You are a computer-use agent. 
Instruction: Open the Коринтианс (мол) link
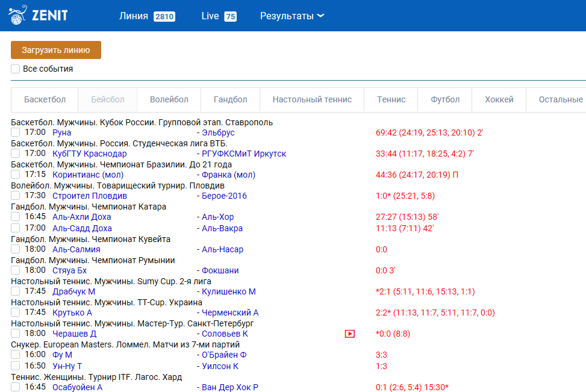tap(88, 175)
